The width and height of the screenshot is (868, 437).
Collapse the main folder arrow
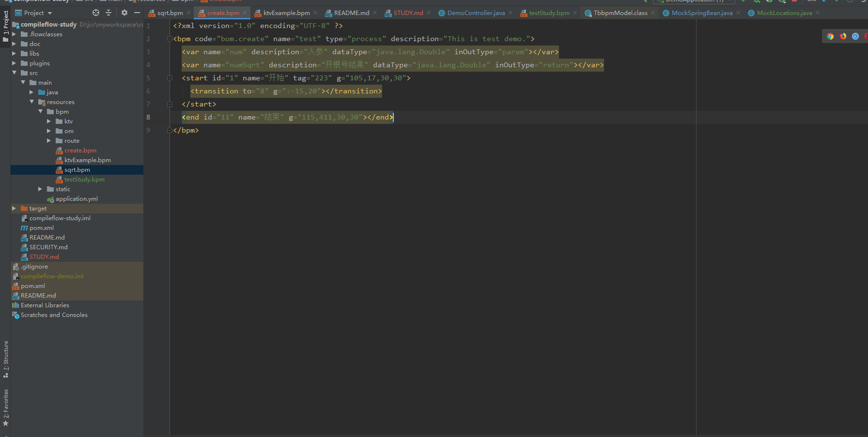[x=23, y=83]
